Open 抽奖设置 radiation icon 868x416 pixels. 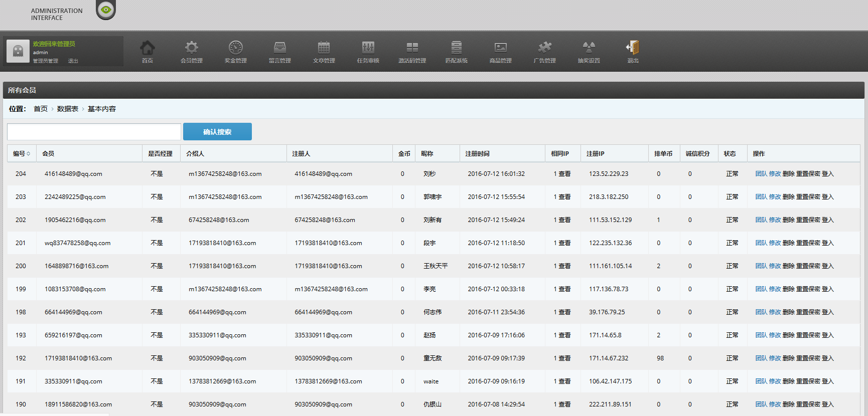(589, 48)
